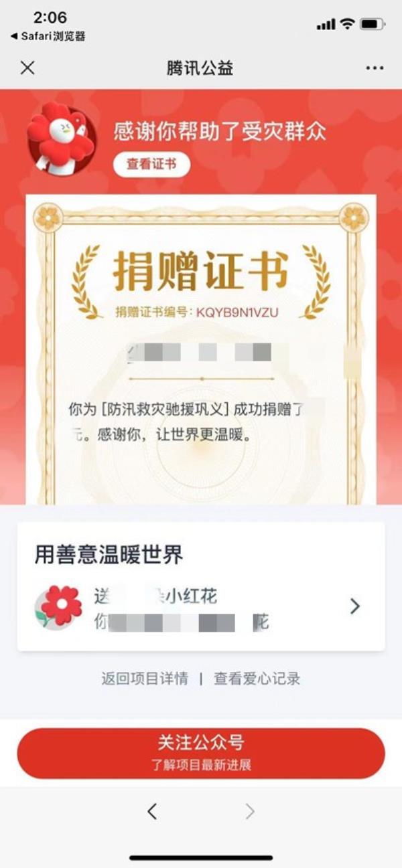Tap certificate number KQYB9N1VZU
Screen dimensions: 402x868
[x=237, y=313]
